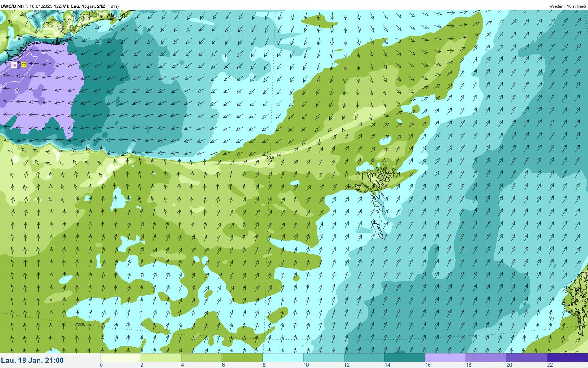Image resolution: width=588 pixels, height=368 pixels.
Task: Click the 18–20 wind speed legend swatch
Action: (x=486, y=357)
